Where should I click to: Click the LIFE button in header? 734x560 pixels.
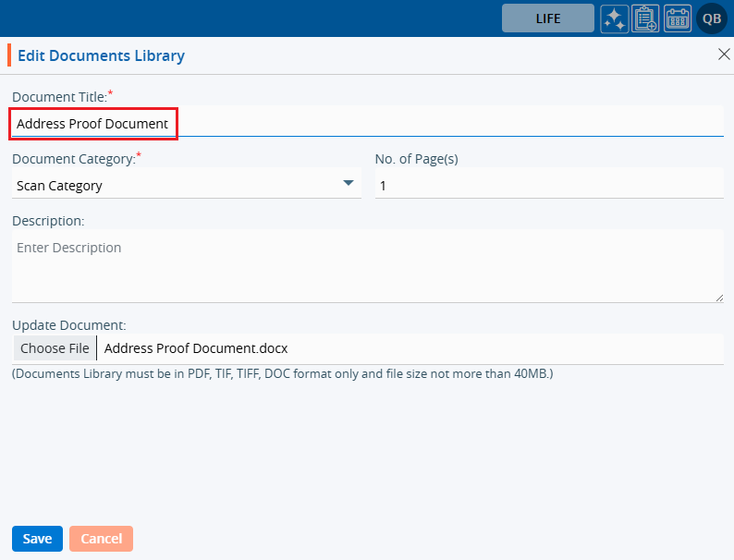point(547,18)
